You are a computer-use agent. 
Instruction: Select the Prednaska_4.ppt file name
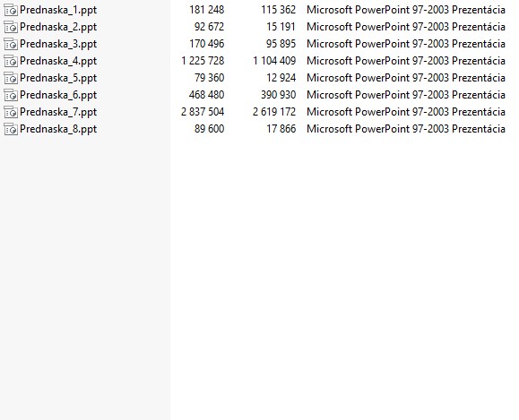pyautogui.click(x=58, y=61)
